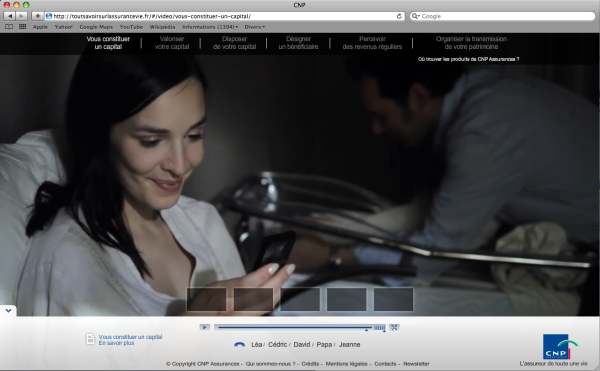Image resolution: width=600 pixels, height=371 pixels.
Task: Open the fifth video chapter thumbnail
Action: tap(393, 299)
